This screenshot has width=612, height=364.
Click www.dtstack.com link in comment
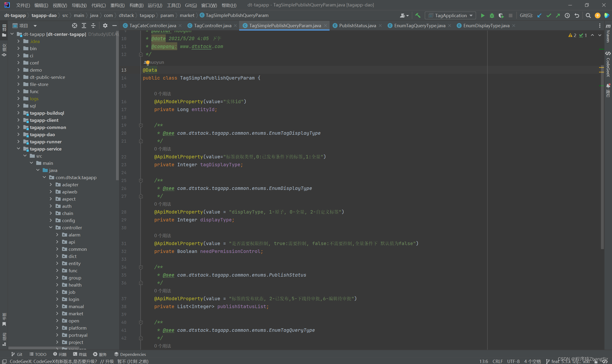[x=201, y=46]
